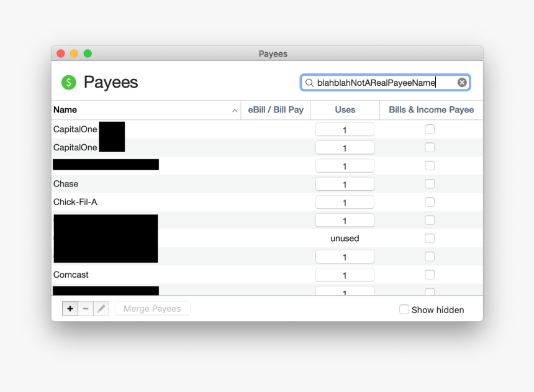The height and width of the screenshot is (392, 534).
Task: Click the edit payee pencil button
Action: coord(101,309)
